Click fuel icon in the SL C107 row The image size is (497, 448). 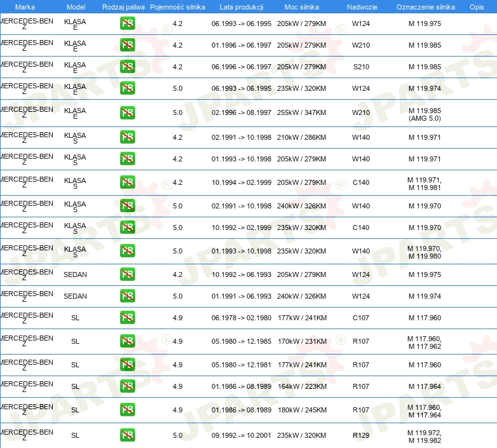[x=127, y=318]
